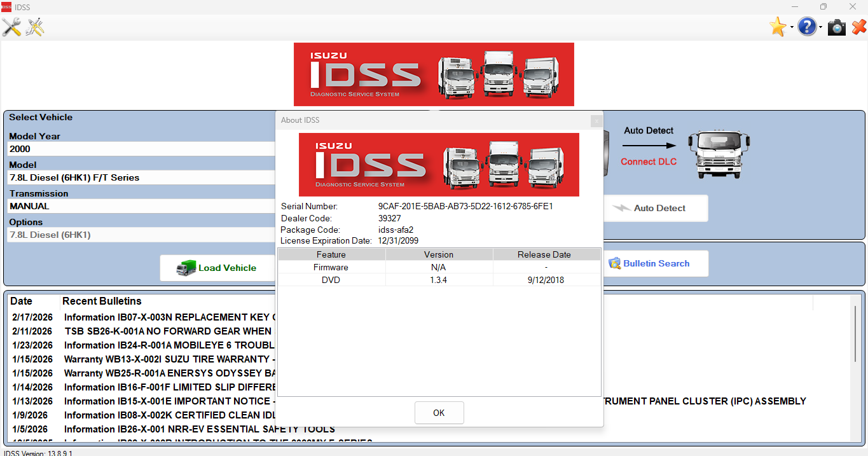The height and width of the screenshot is (456, 868).
Task: Click the serial number value 9CAF-201E-5BAB
Action: click(465, 206)
